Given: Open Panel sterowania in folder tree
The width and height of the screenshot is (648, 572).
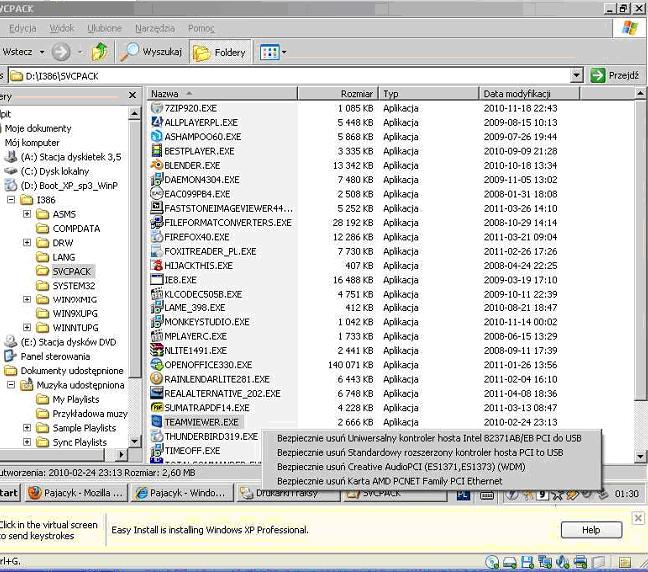Looking at the screenshot, I should pyautogui.click(x=55, y=356).
